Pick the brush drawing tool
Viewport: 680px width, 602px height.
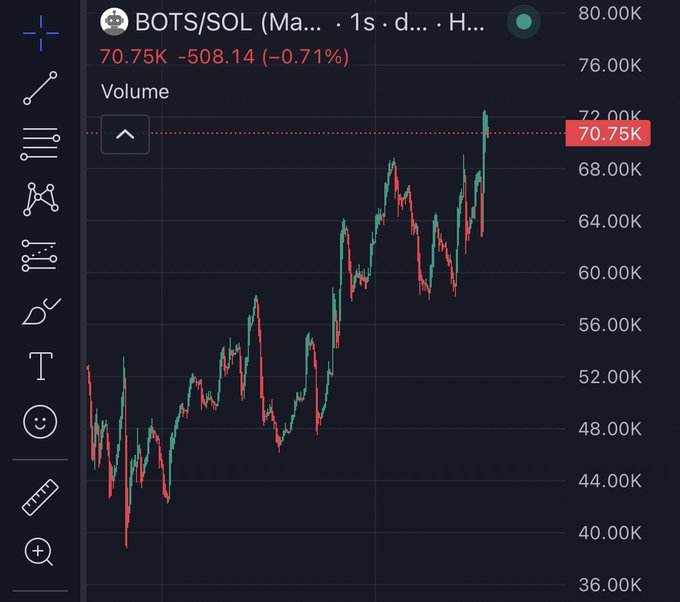pos(41,311)
